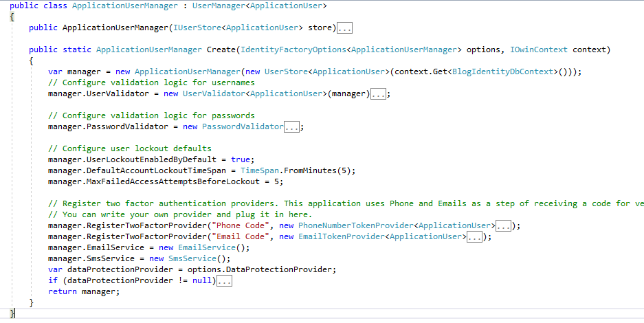
Task: Click TimeSpan.FromMinutes(5) call
Action: pos(296,170)
